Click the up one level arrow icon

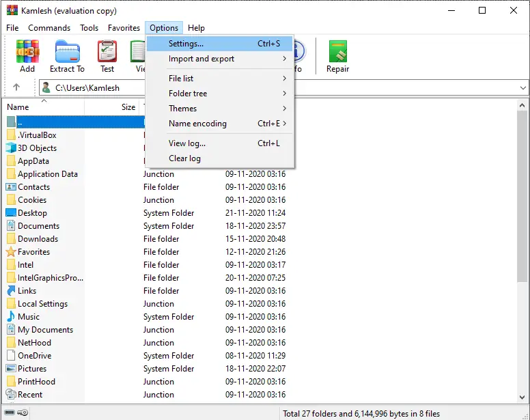tap(16, 87)
